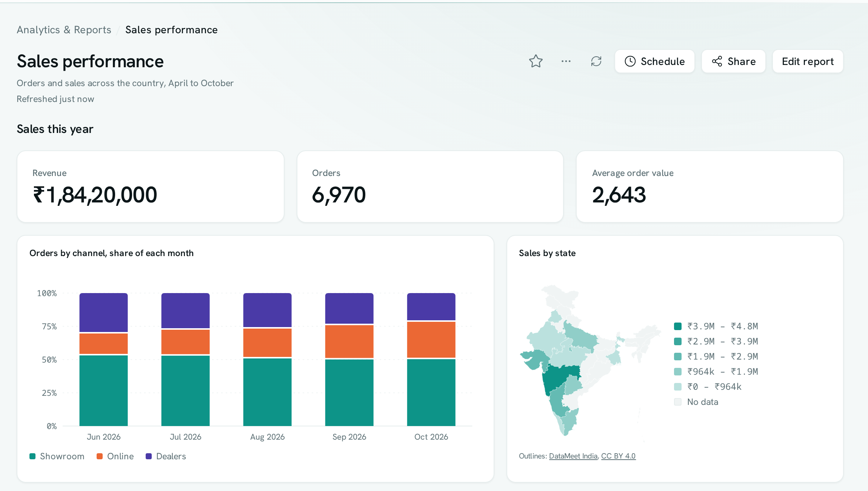Click the ₹0 – ₹964k map legend
Viewport: 868px width, 491px height.
(x=708, y=386)
